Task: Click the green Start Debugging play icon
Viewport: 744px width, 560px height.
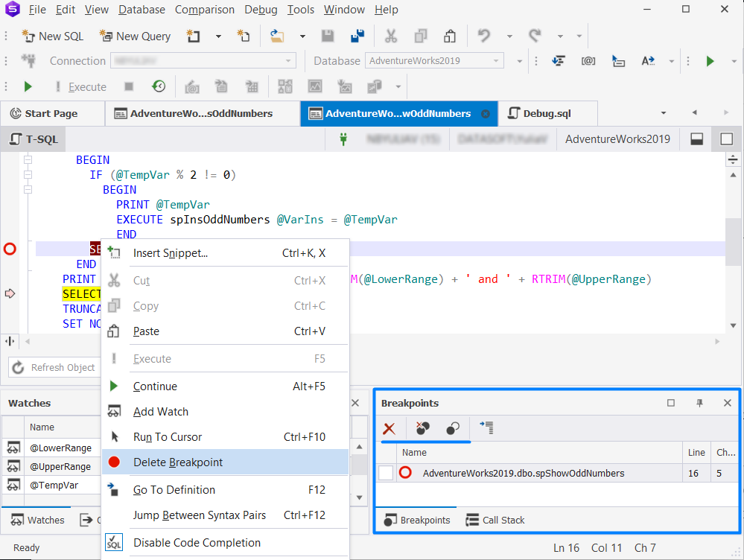Action: point(28,86)
